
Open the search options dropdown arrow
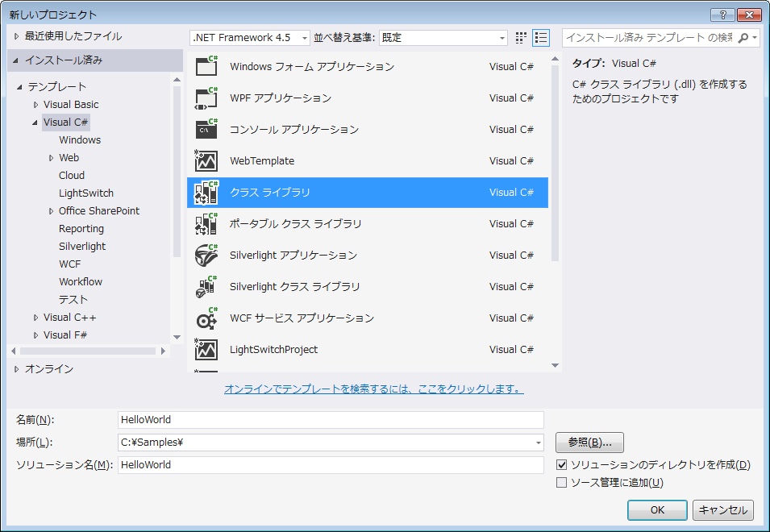pyautogui.click(x=755, y=38)
